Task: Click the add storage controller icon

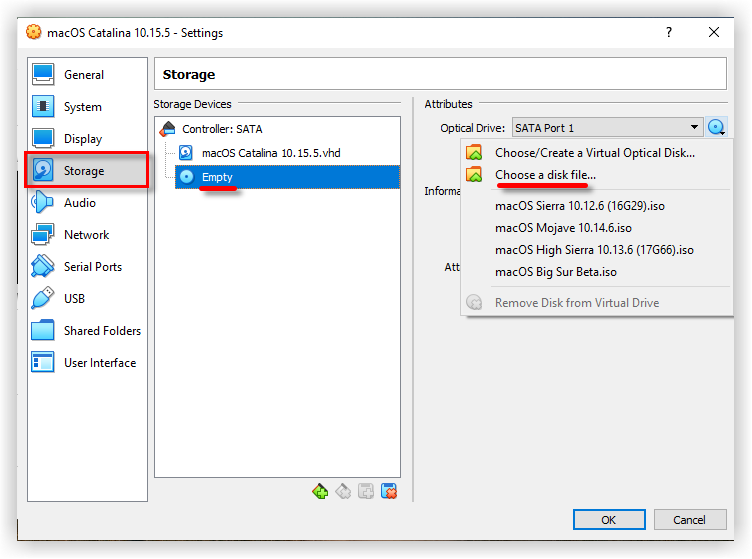Action: 320,491
